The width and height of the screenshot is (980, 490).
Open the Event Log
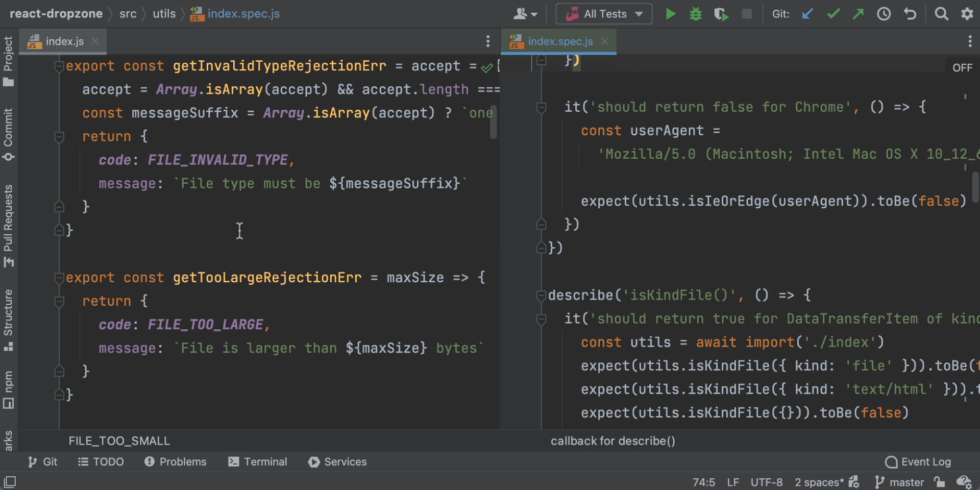coord(918,462)
